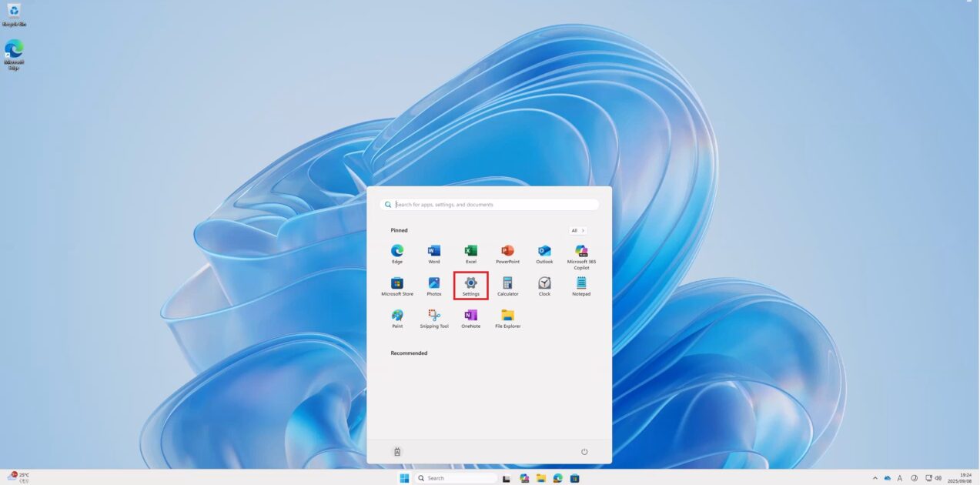Click the round tray icon beside the A indicator
This screenshot has height=485, width=980.
point(914,478)
